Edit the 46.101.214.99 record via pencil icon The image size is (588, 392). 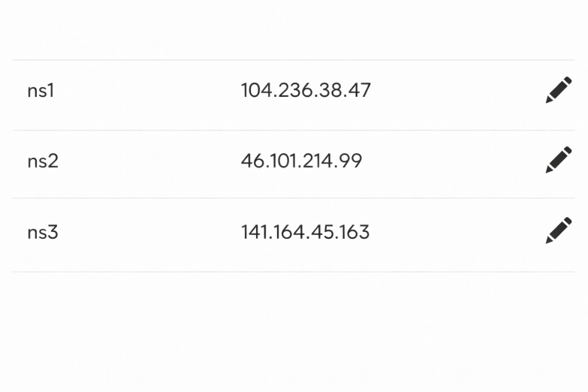pyautogui.click(x=558, y=161)
